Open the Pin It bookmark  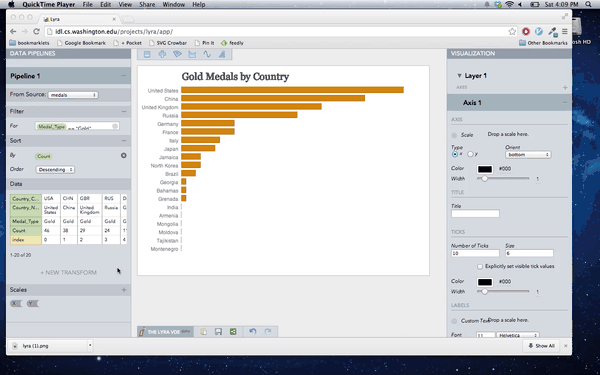[204, 43]
